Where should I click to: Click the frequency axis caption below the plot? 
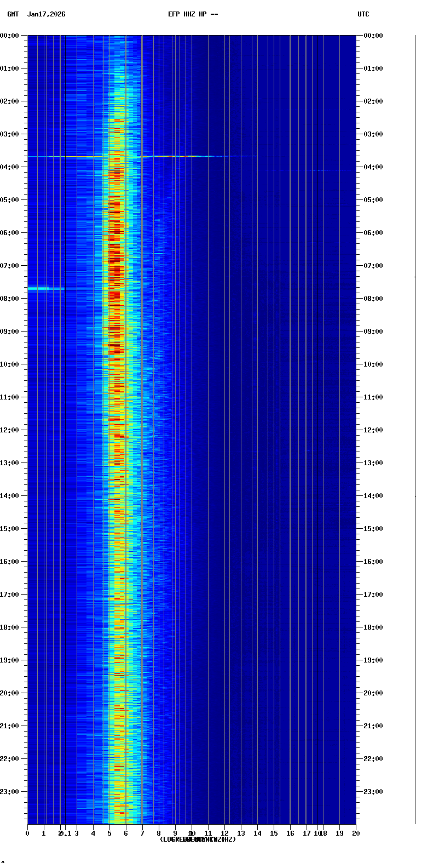pyautogui.click(x=198, y=840)
